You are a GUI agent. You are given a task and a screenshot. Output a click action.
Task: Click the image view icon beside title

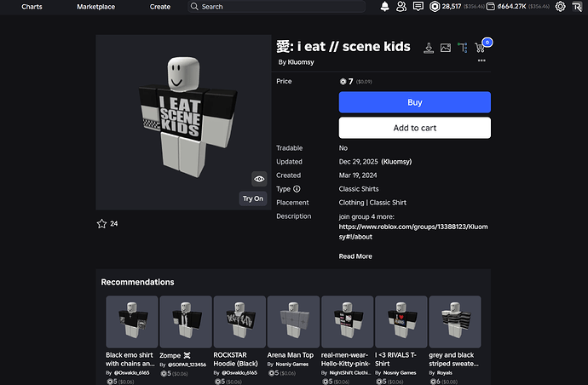446,48
